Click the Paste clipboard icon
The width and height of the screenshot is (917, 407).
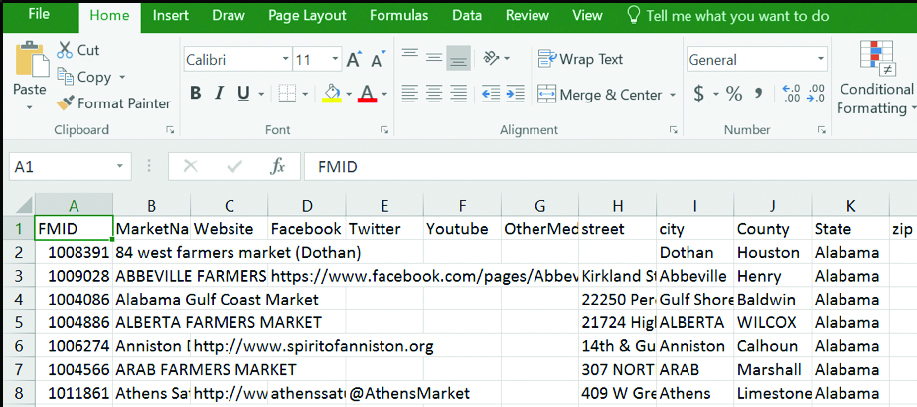(x=32, y=61)
